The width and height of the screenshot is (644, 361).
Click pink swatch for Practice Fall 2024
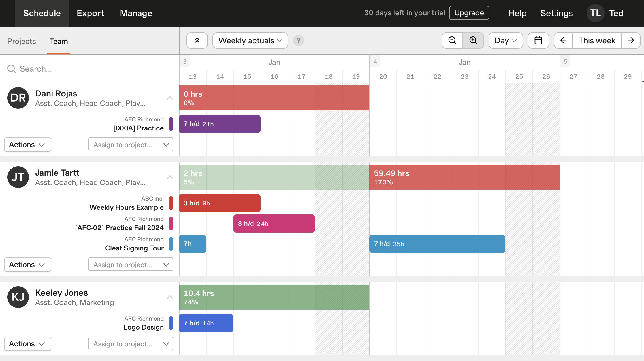171,224
